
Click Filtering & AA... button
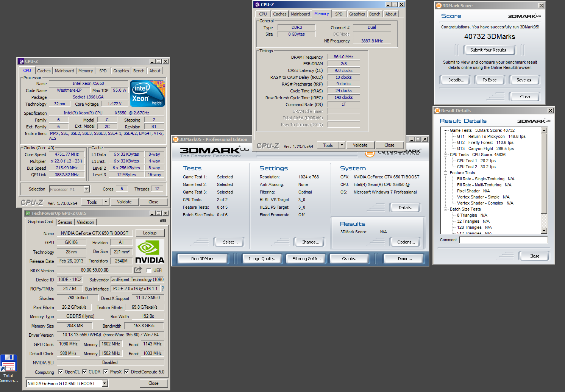coord(306,259)
